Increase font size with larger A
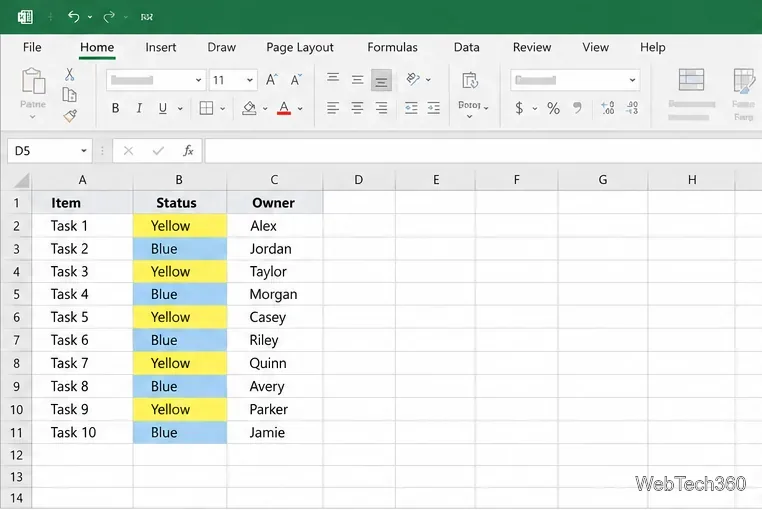This screenshot has width=762, height=510. point(272,80)
